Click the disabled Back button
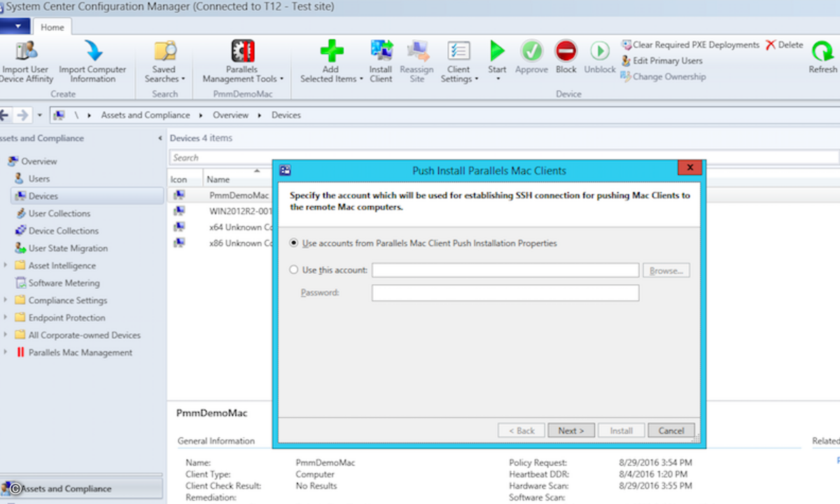Screen dimensions: 840x504 click(x=521, y=430)
